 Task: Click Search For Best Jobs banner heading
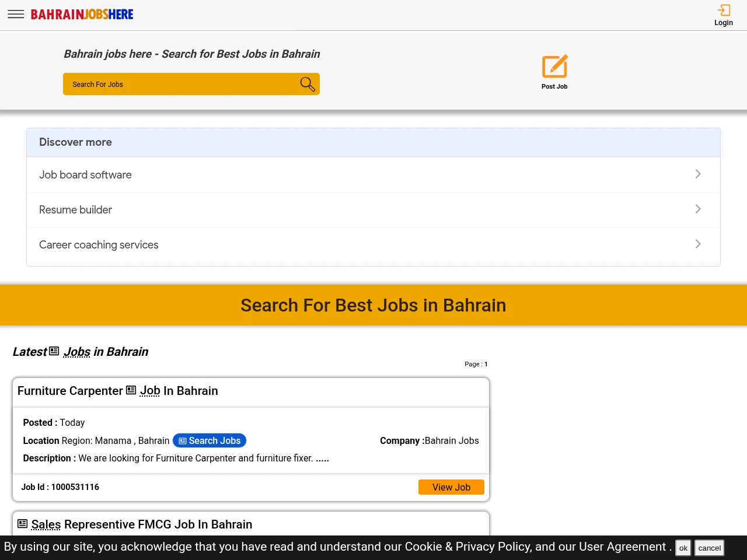point(373,305)
